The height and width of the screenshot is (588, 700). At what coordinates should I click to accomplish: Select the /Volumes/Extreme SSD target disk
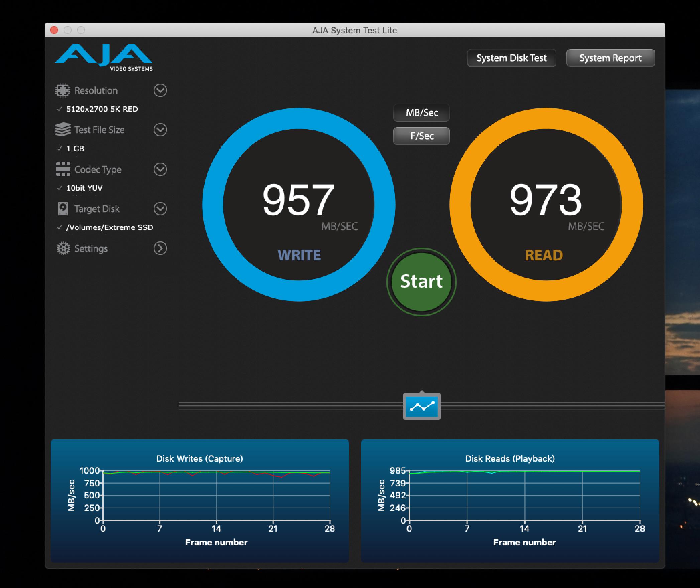(x=109, y=227)
